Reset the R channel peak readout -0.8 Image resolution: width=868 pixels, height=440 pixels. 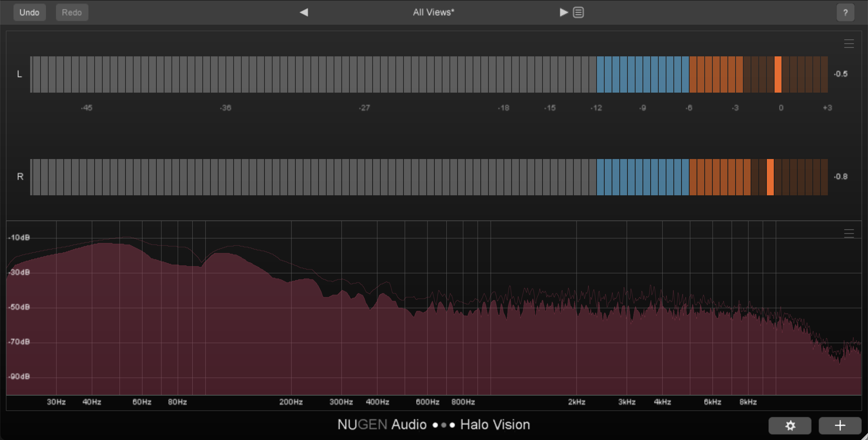click(841, 176)
